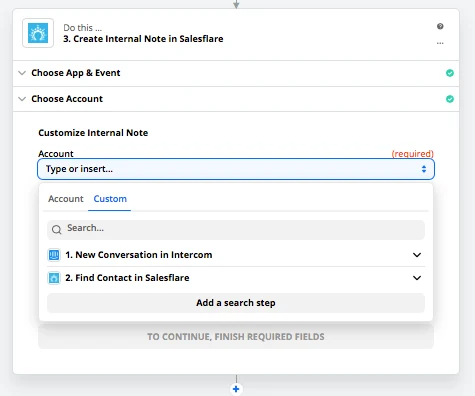Expand New Conversation in Intercom chevron
Image resolution: width=475 pixels, height=396 pixels.
pyautogui.click(x=417, y=255)
